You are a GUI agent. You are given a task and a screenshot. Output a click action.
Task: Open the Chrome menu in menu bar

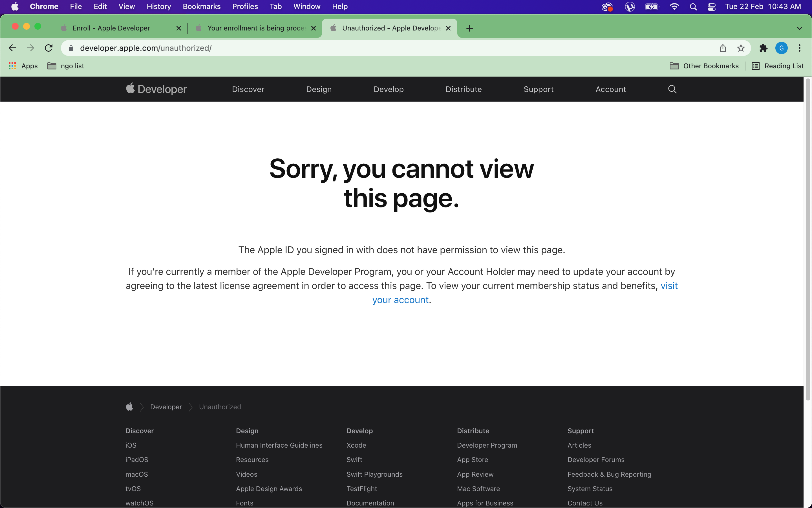point(44,6)
